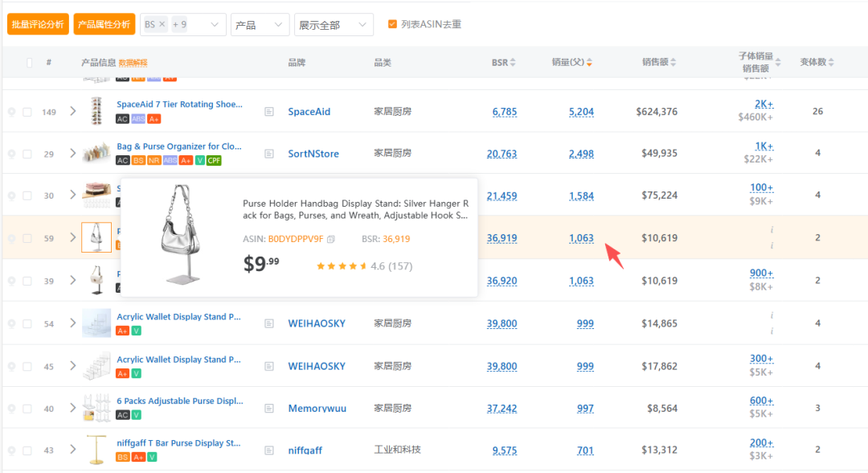Copy the ASIN B0DYDPPV9F using copy icon

[x=330, y=239]
